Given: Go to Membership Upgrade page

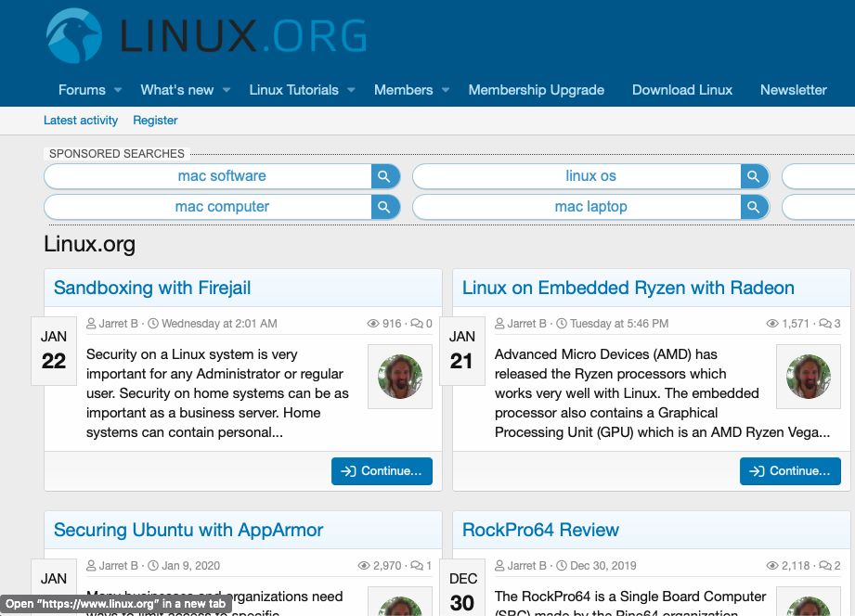Looking at the screenshot, I should coord(536,90).
